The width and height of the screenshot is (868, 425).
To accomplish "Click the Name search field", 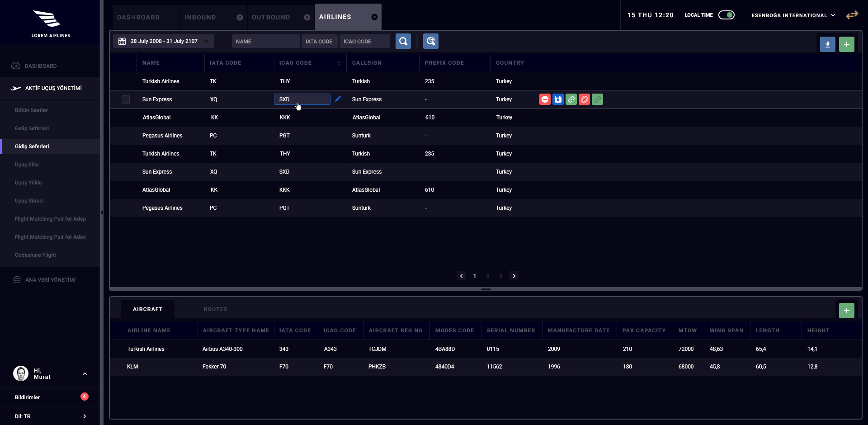I will point(266,41).
